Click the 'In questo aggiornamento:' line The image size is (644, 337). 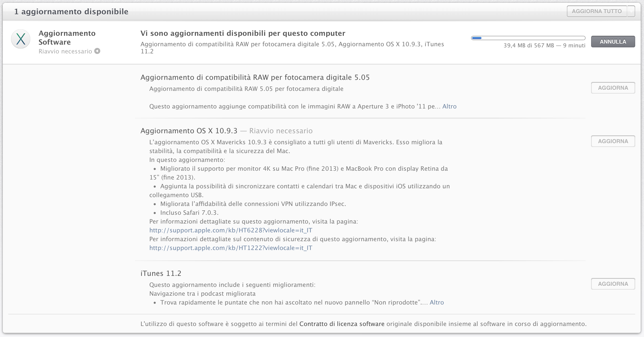click(x=187, y=160)
